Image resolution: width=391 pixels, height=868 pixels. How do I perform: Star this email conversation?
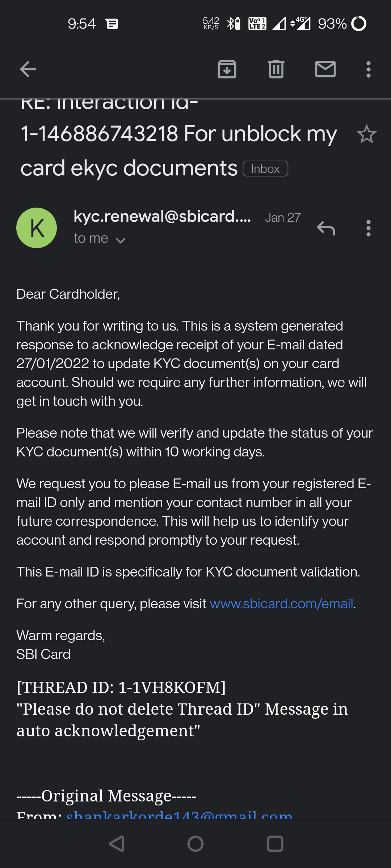(367, 135)
